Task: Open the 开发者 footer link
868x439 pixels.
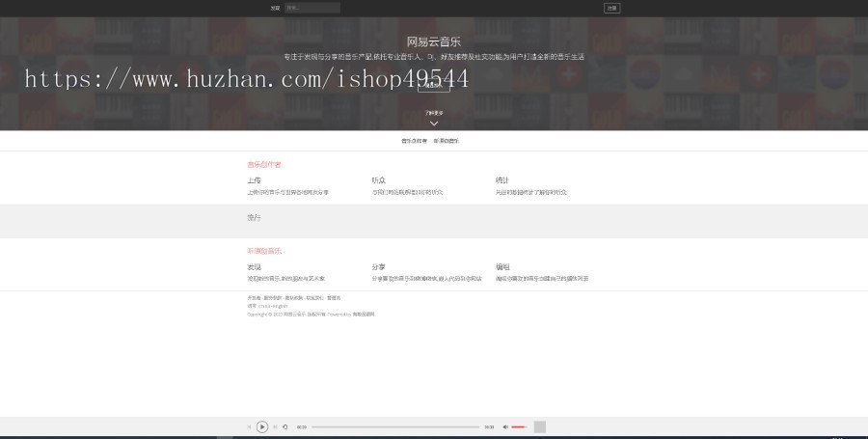Action: 254,298
